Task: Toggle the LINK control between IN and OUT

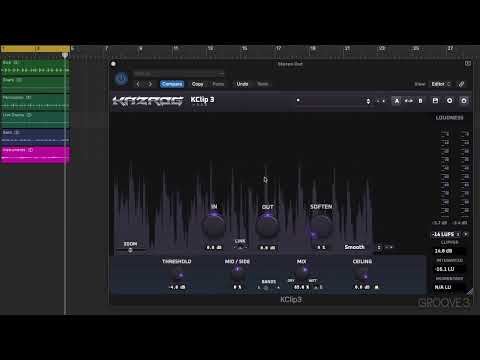Action: (x=240, y=247)
